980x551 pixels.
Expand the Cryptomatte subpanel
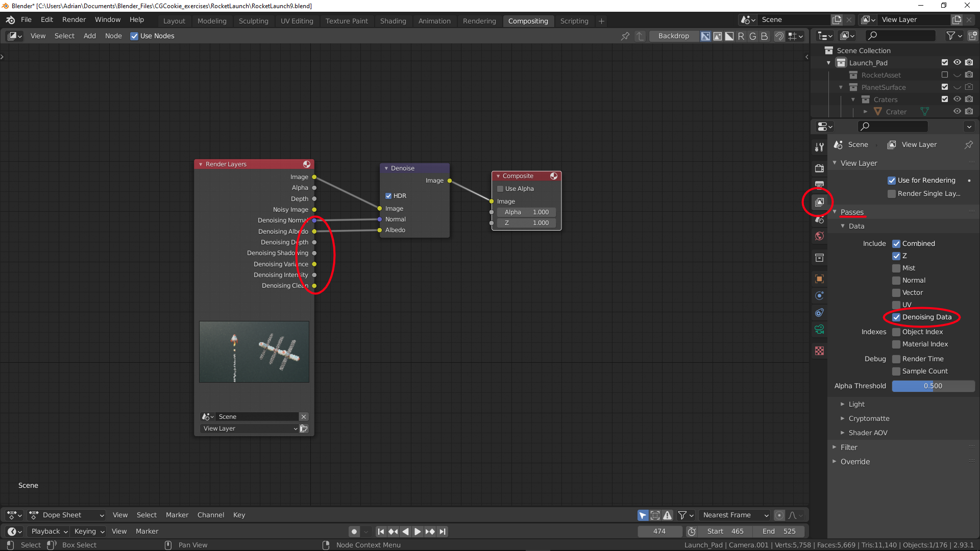(x=869, y=418)
